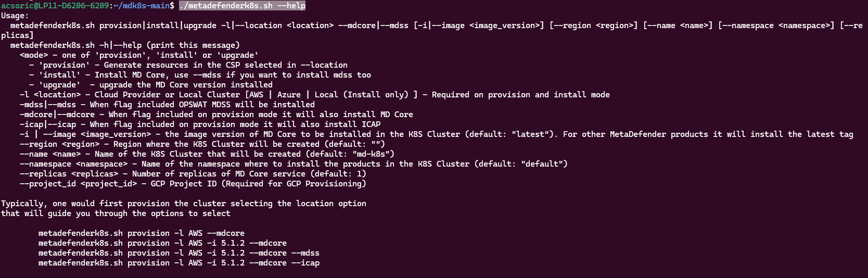868x278 pixels.
Task: Click the 'provision' mode description text
Action: [193, 65]
